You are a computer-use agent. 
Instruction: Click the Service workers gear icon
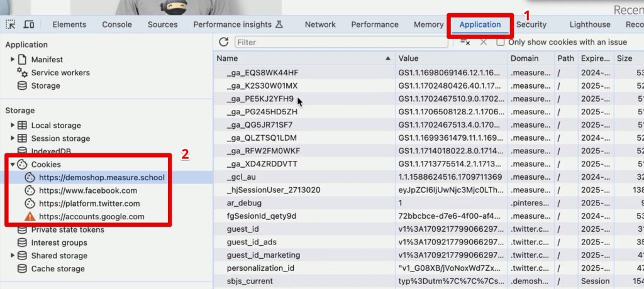pos(22,73)
